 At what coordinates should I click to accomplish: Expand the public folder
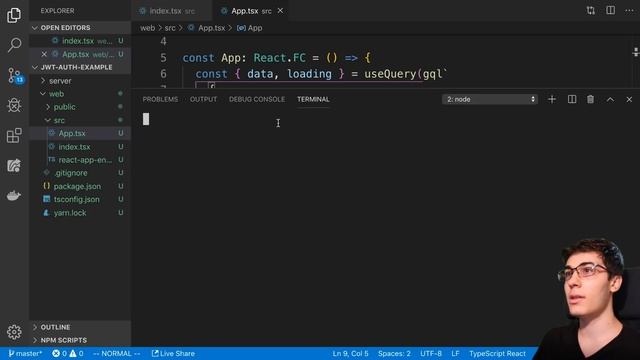coord(80,107)
